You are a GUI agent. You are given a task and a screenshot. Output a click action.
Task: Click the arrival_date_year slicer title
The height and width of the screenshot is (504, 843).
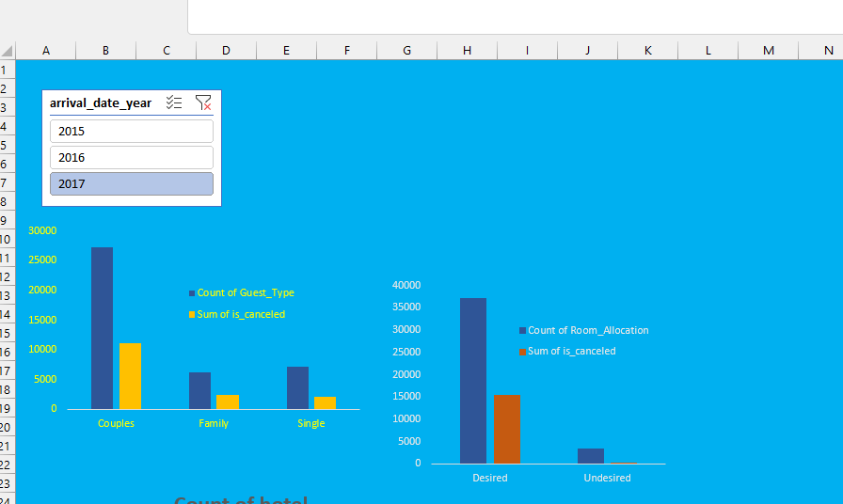coord(101,102)
